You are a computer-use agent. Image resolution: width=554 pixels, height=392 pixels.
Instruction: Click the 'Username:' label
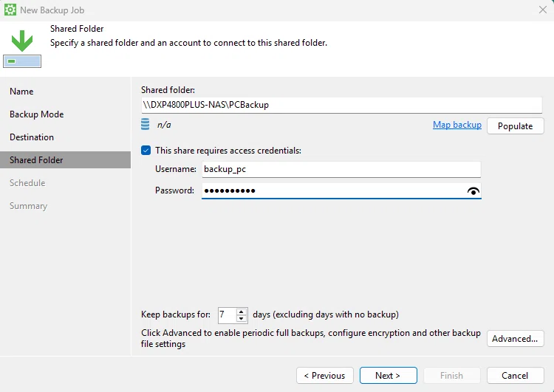[x=176, y=169]
